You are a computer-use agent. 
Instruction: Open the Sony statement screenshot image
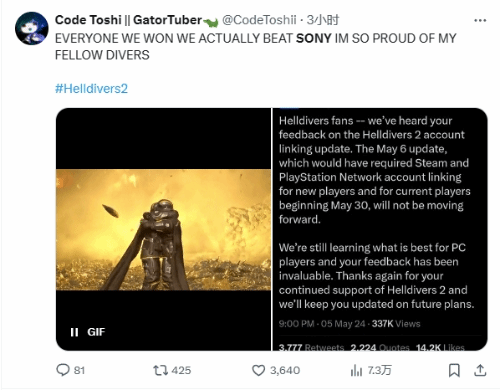(x=380, y=229)
